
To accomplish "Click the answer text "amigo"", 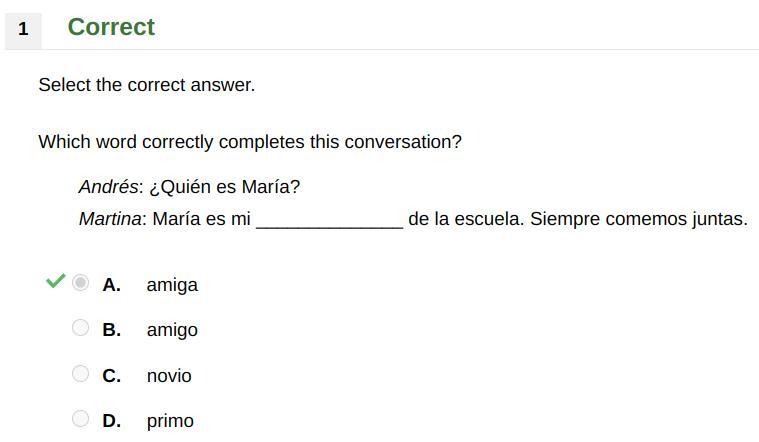I will [x=172, y=330].
